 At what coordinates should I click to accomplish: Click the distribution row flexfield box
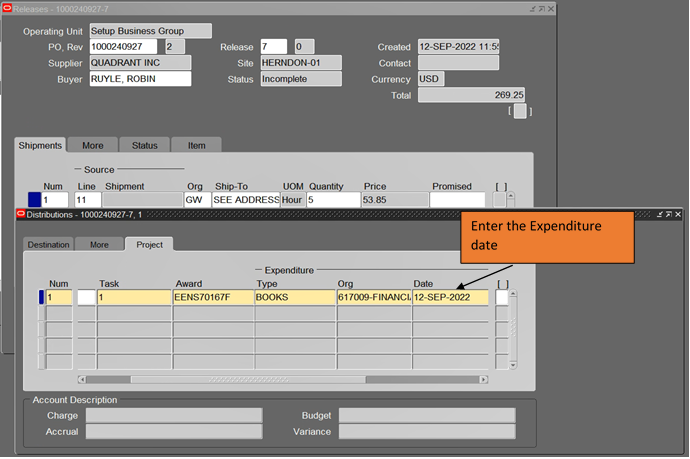coord(502,297)
